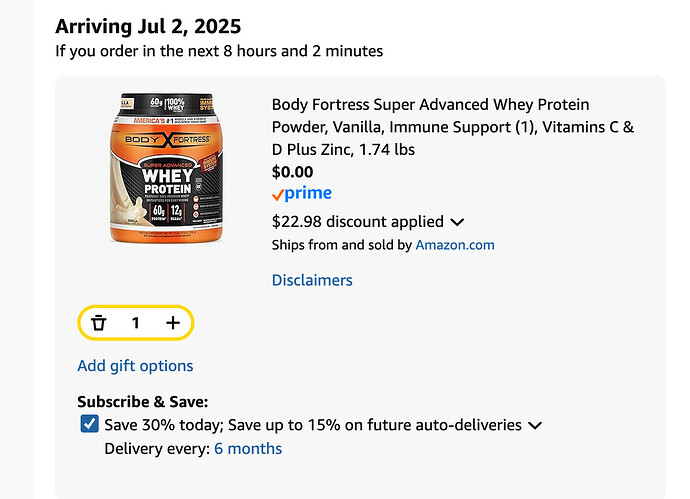The height and width of the screenshot is (499, 690).
Task: Open the Disclaimers link
Action: (312, 280)
